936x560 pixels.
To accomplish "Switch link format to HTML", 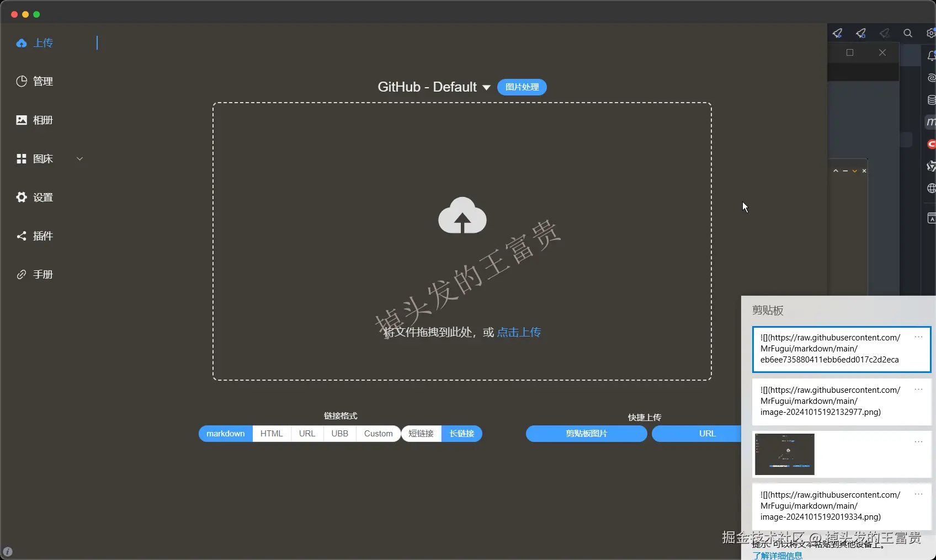I will coord(271,434).
